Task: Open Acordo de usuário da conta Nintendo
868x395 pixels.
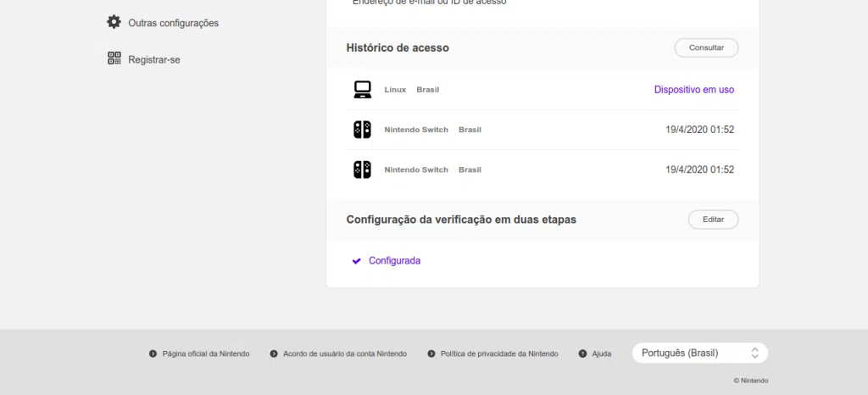Action: click(x=345, y=353)
